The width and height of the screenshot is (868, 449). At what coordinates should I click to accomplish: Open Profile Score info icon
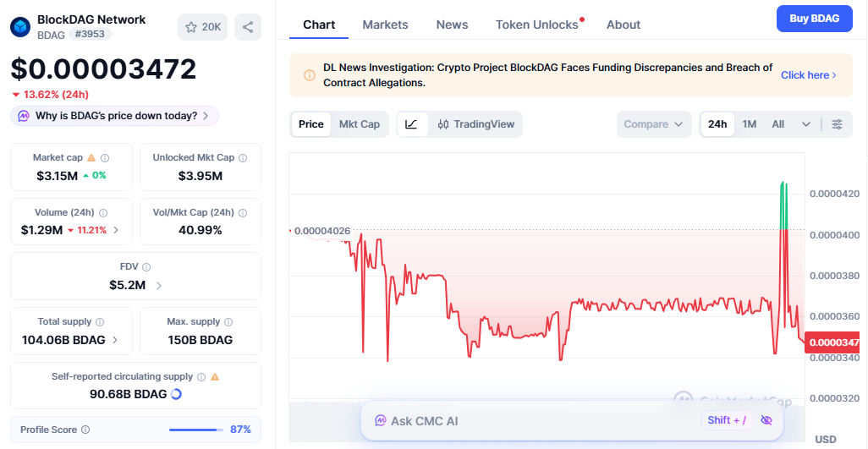(85, 430)
